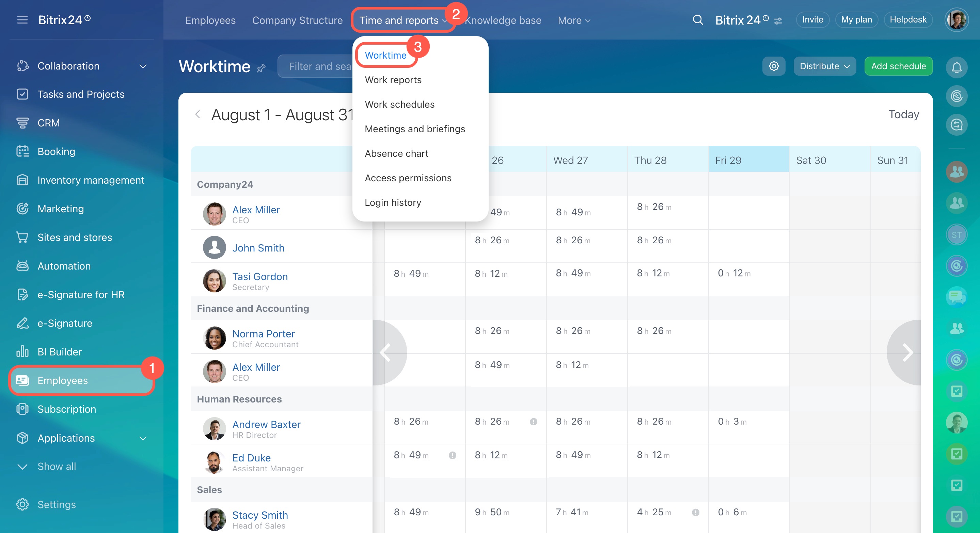Switch to the Company Structure tab
Image resolution: width=980 pixels, height=533 pixels.
[x=297, y=20]
